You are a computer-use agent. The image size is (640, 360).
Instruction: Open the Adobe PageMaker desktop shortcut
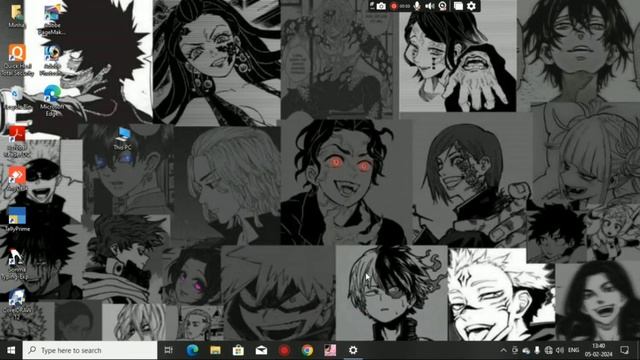[52, 20]
